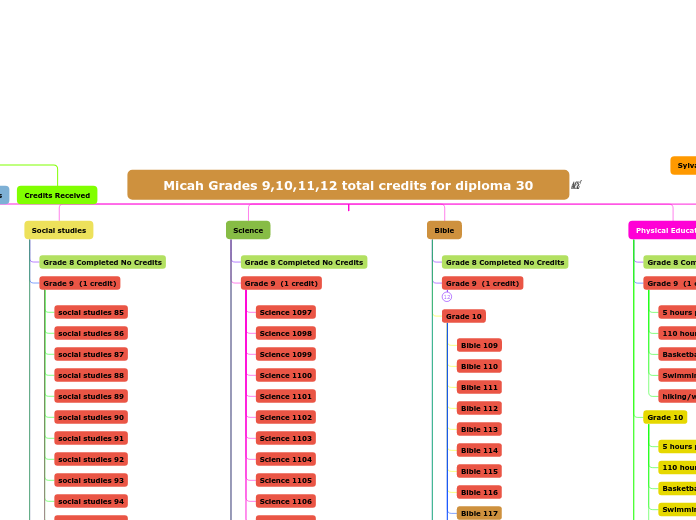
Task: Select Grade 9 (1 credit) under Science
Action: tap(281, 283)
